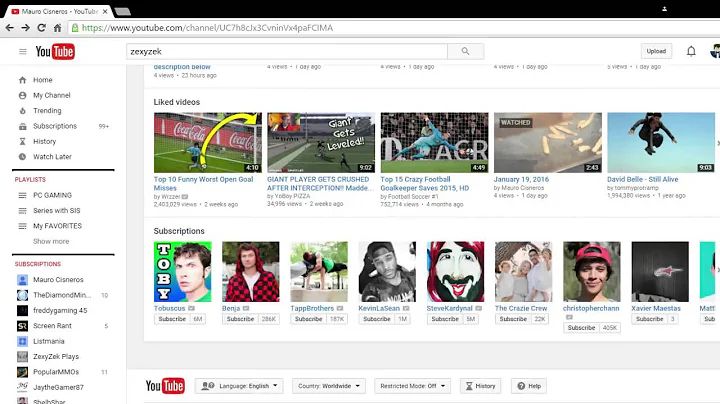This screenshot has width=720, height=404.
Task: Subscribe to the TappBrothers channel
Action: click(x=309, y=319)
